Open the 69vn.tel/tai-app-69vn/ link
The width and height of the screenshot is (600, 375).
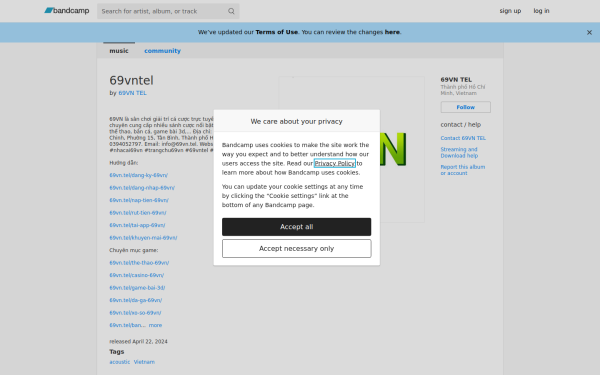coord(137,225)
